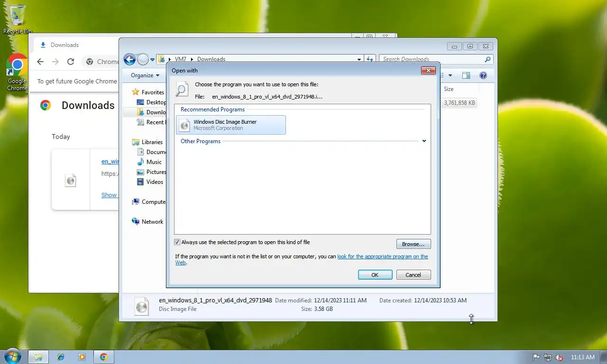The image size is (607, 364).
Task: Open Google Chrome desktop shortcut
Action: (x=17, y=73)
